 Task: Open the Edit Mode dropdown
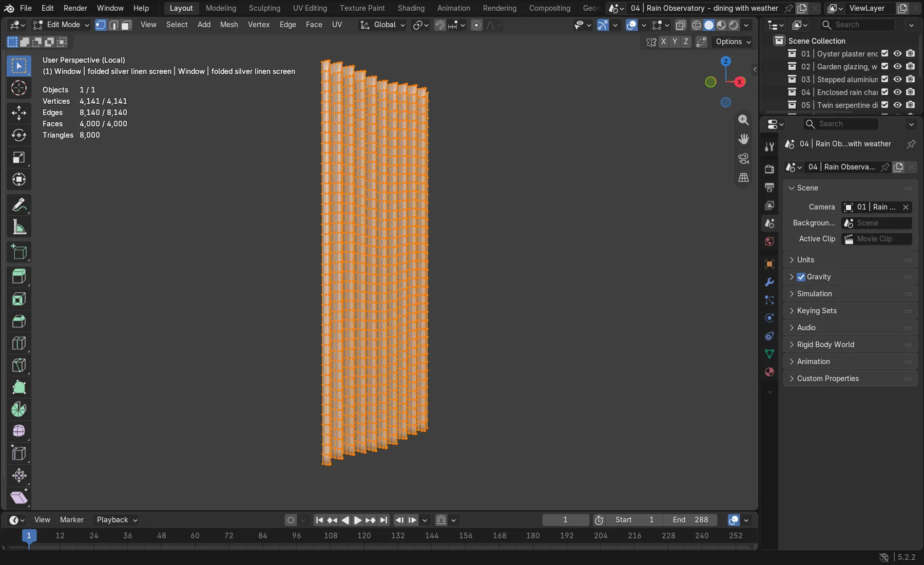[x=61, y=25]
